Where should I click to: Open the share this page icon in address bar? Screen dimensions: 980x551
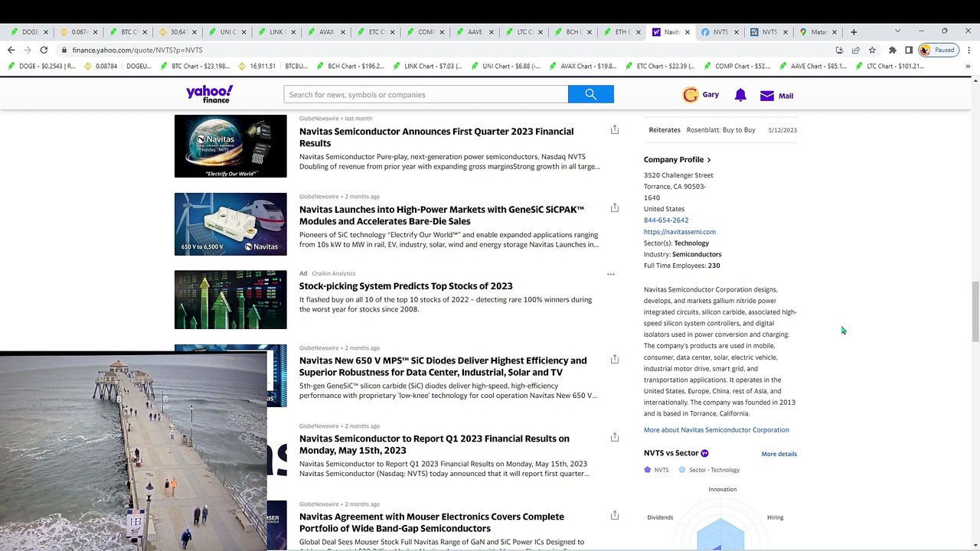click(856, 50)
